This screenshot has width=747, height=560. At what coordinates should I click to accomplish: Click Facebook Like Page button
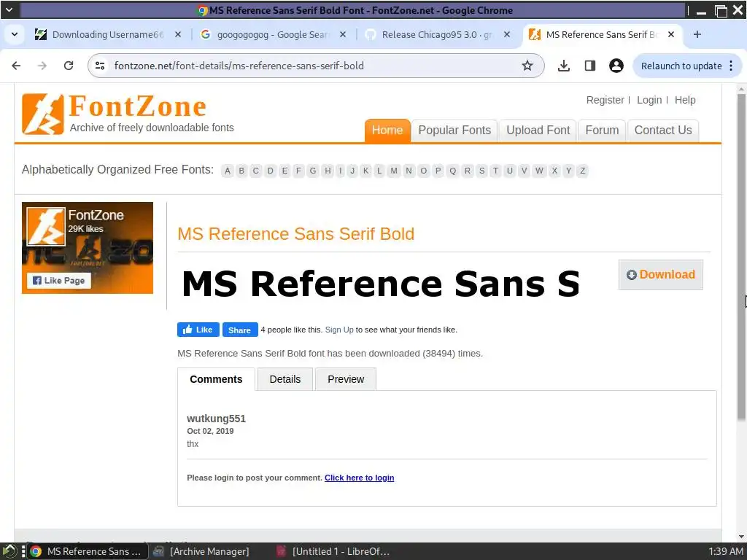pos(58,281)
